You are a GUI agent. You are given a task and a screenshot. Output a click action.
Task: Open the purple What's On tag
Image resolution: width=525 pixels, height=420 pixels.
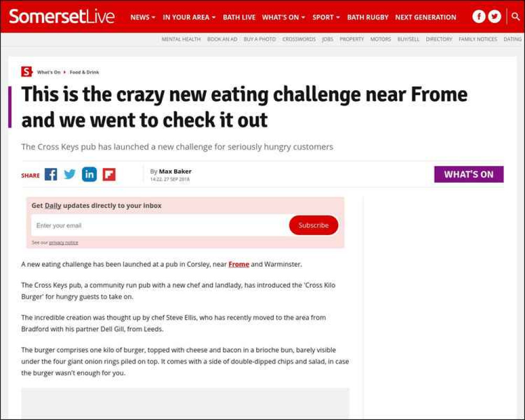click(x=469, y=174)
